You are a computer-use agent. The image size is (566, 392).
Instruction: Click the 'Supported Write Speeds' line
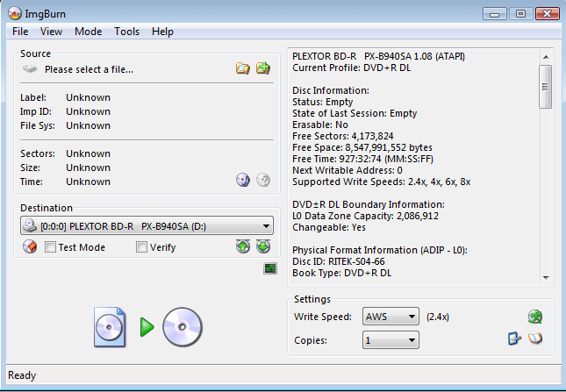[381, 182]
